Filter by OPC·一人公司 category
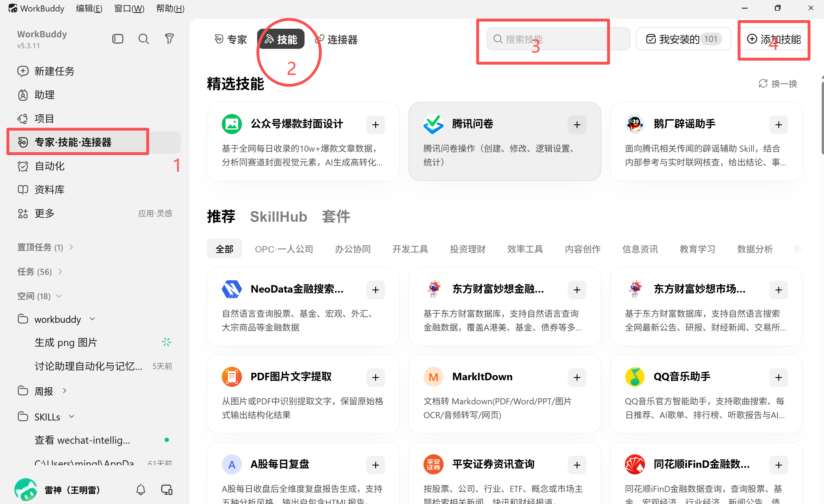Image resolution: width=824 pixels, height=504 pixels. pos(284,249)
